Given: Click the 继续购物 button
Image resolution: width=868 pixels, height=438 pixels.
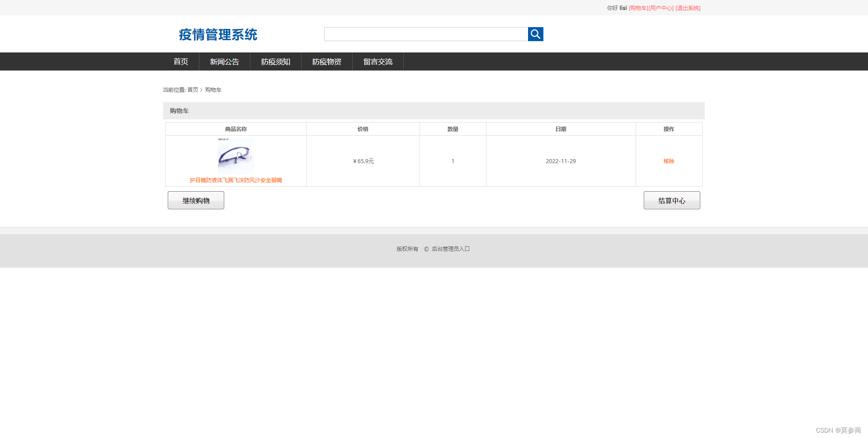Looking at the screenshot, I should point(196,200).
